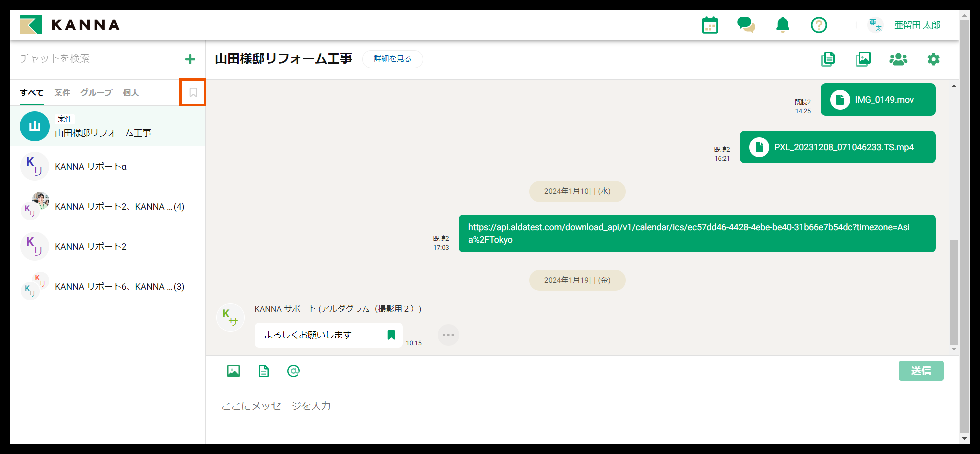Open the calendar icon in the top bar
The image size is (980, 454).
click(710, 24)
